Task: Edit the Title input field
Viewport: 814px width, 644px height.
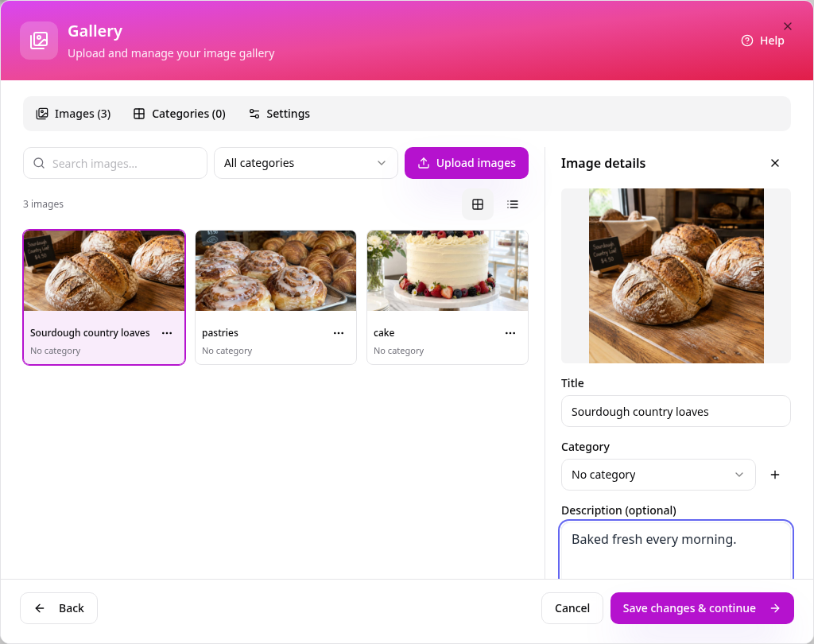Action: coord(676,411)
